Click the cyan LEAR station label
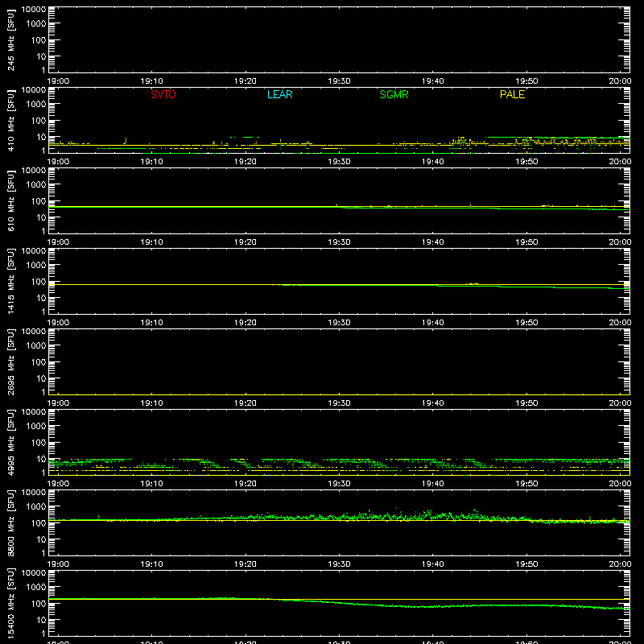The height and width of the screenshot is (644, 644). pyautogui.click(x=279, y=94)
